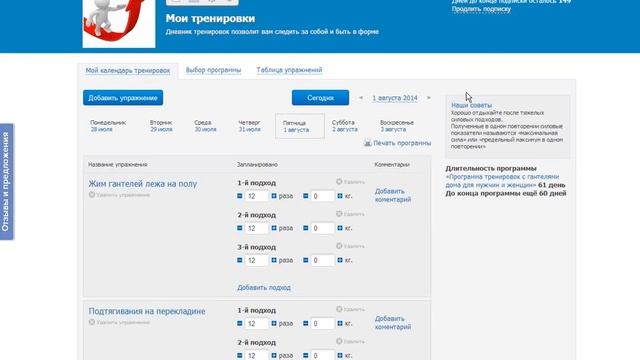The image size is (640, 360).
Task: Delete 2-й подход of Жим гантелей
Action: 350,214
